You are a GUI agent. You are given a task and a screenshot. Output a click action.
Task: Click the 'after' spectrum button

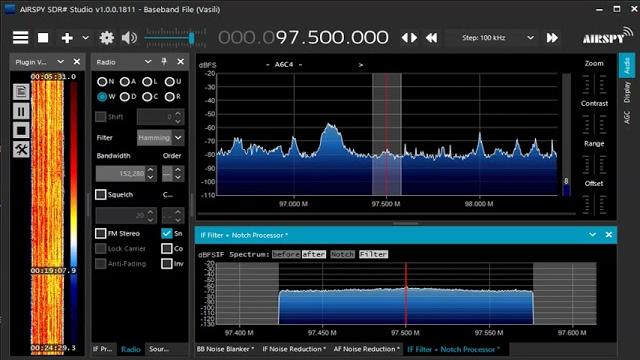click(x=313, y=254)
